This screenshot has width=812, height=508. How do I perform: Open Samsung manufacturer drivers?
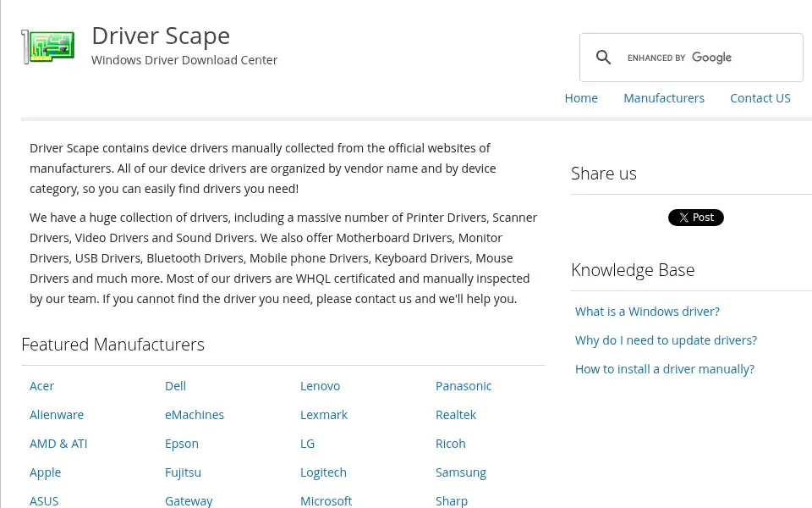460,472
